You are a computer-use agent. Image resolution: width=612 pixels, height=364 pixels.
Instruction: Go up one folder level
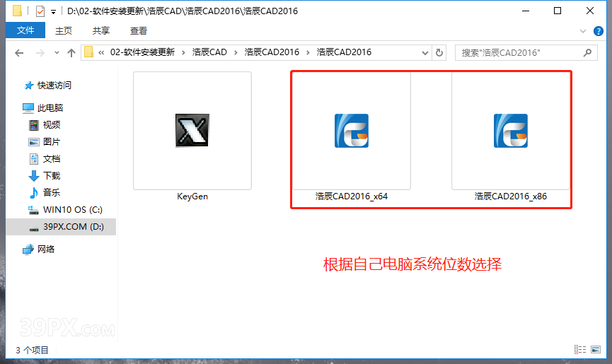[71, 52]
